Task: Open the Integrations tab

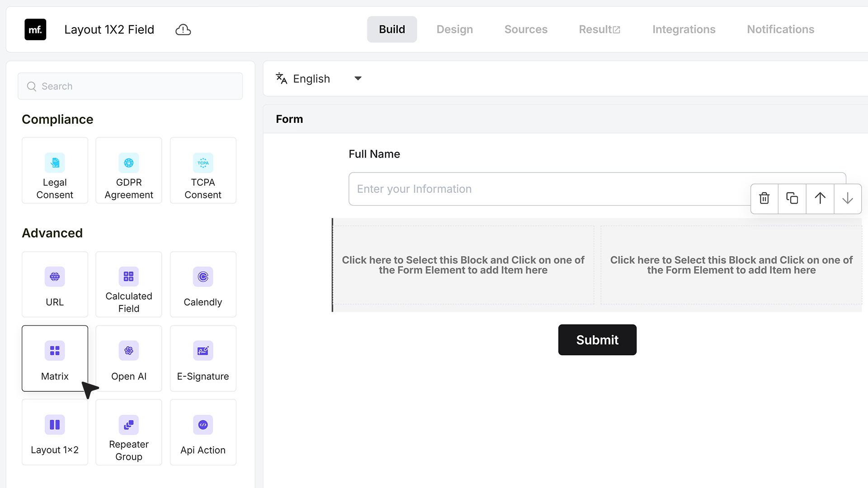Action: (x=684, y=29)
